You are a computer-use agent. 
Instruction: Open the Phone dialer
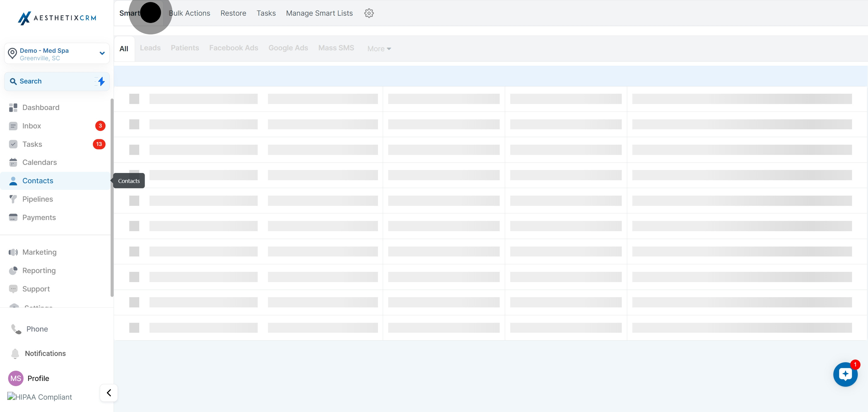click(30, 329)
